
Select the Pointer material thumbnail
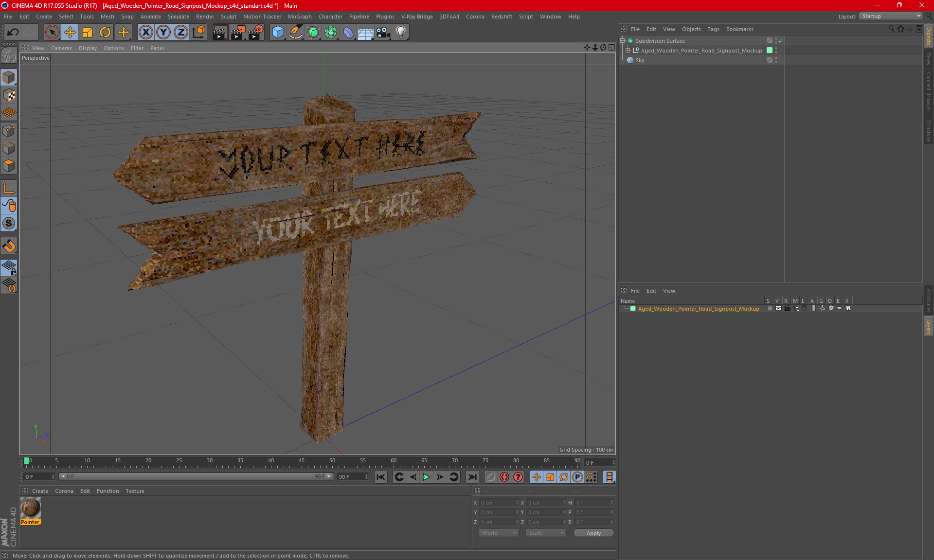point(31,508)
